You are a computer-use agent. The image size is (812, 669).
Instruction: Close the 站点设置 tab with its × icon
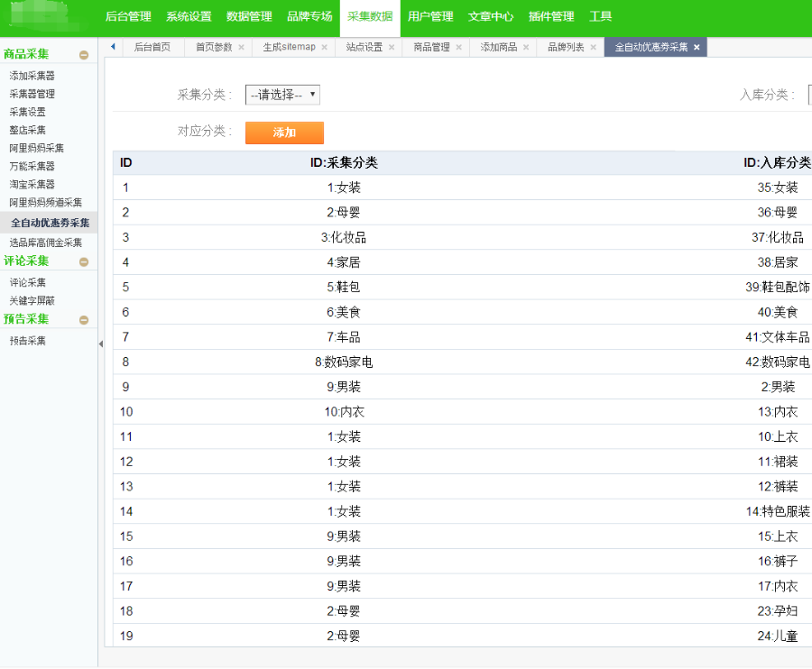point(392,49)
